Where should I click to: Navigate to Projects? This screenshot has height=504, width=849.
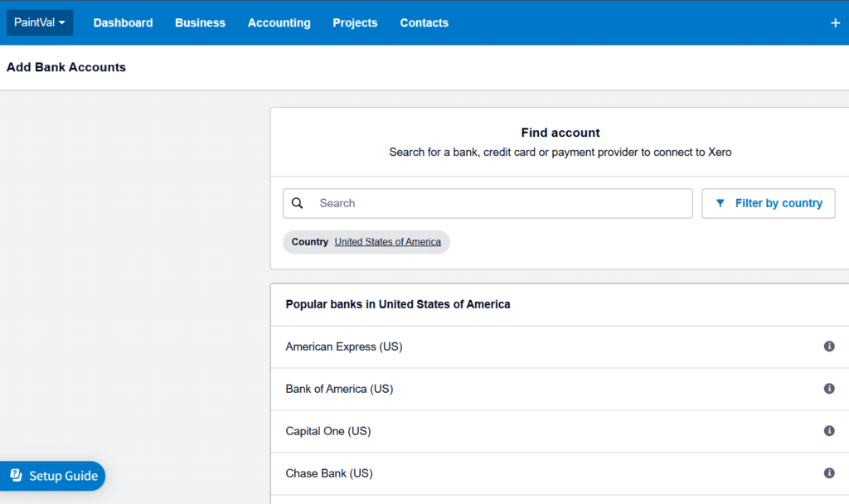point(355,22)
